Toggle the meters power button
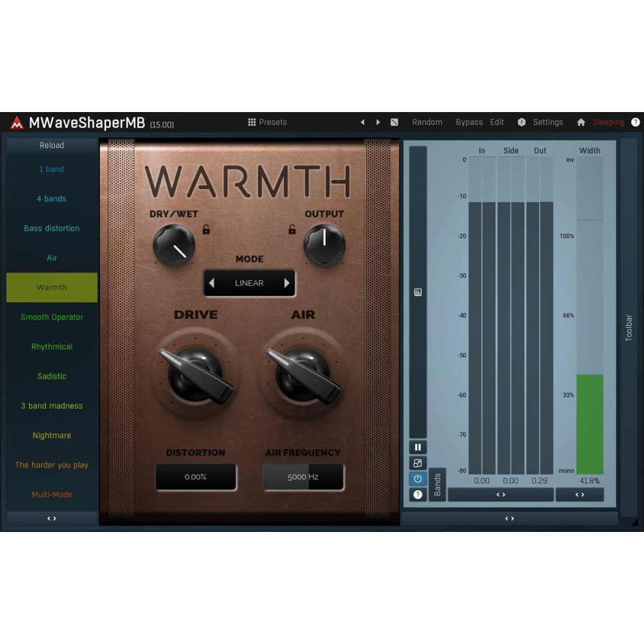This screenshot has width=644, height=644. (417, 478)
